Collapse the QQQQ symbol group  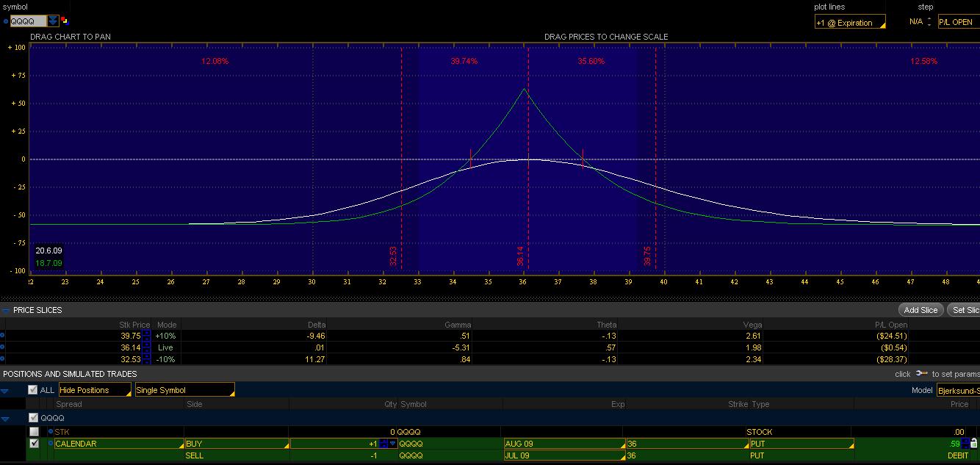pos(6,418)
